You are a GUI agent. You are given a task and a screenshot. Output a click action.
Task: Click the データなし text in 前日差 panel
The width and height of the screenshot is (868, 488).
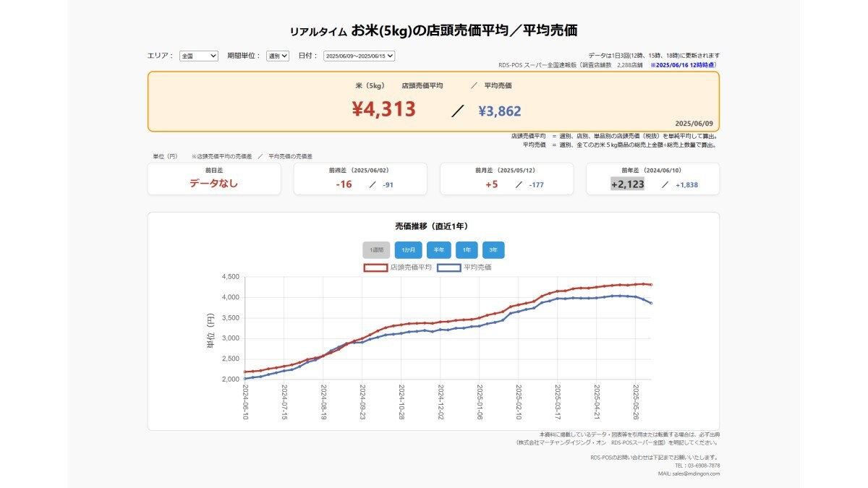point(214,185)
